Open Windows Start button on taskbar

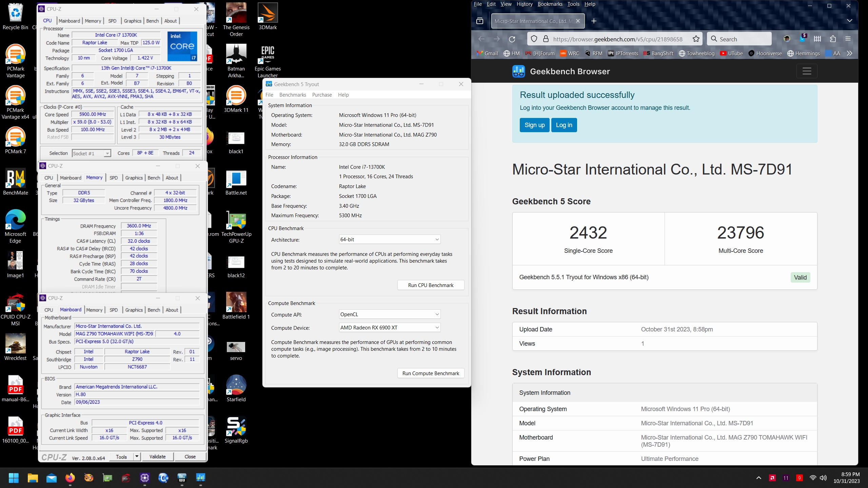[14, 478]
